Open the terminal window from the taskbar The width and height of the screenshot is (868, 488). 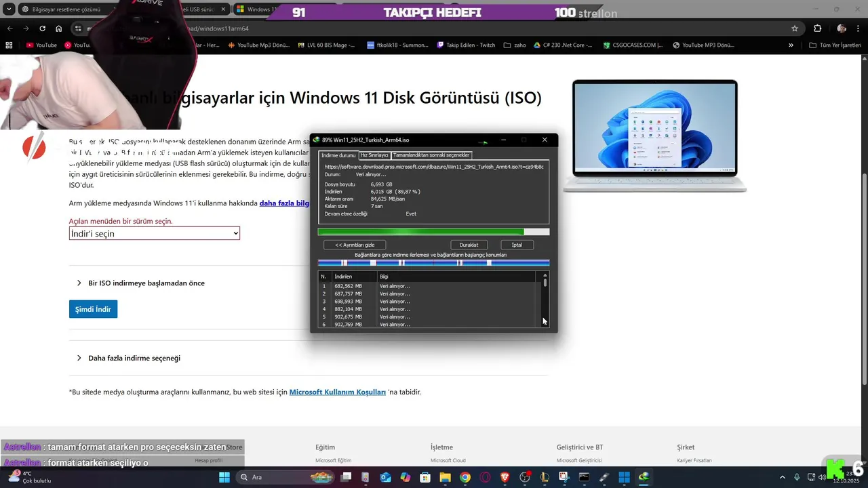point(584,477)
